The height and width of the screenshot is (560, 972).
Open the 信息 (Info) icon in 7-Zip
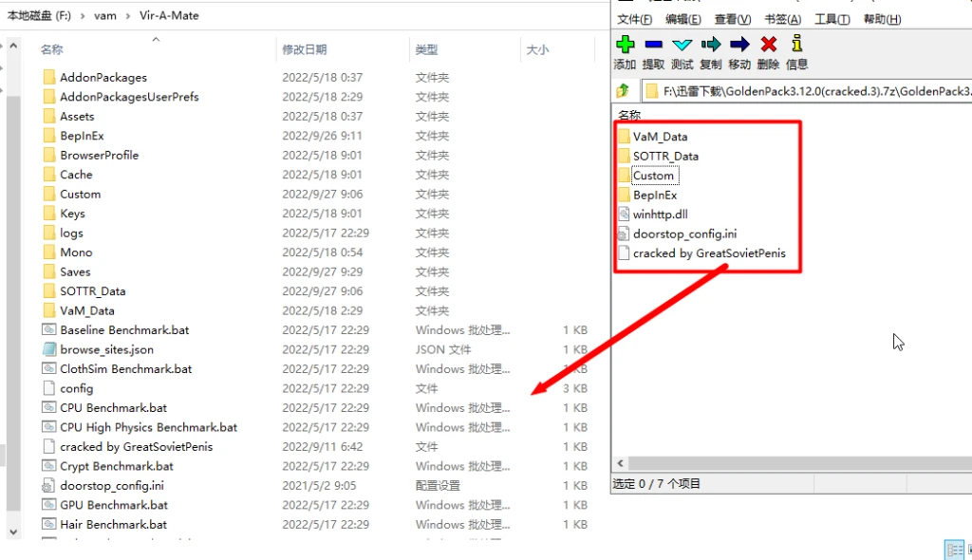(x=795, y=44)
